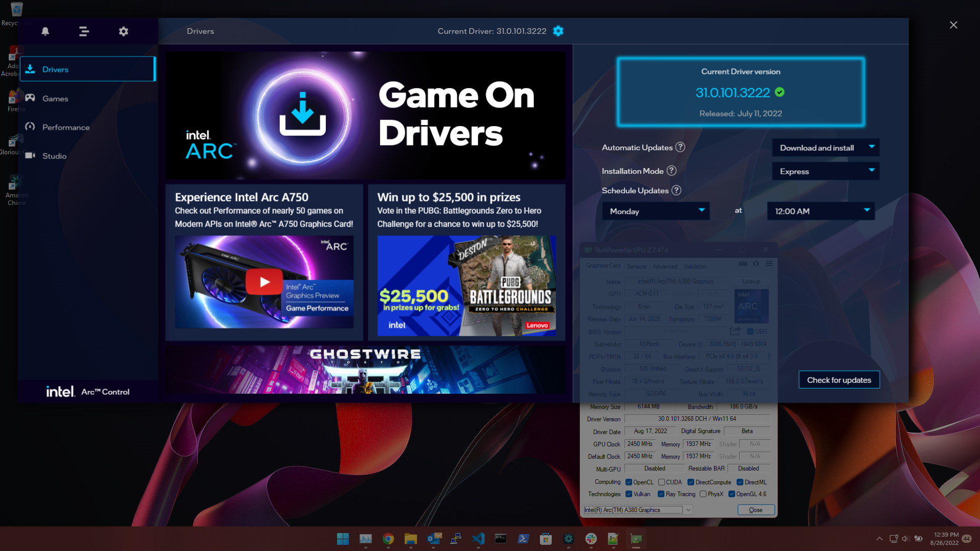Open Command Prompt from the taskbar
Image resolution: width=980 pixels, height=551 pixels.
[501, 539]
